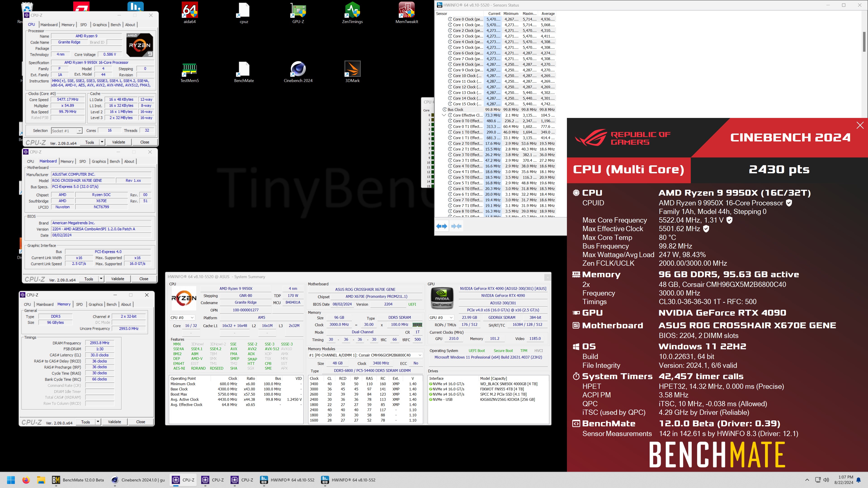Open the CPU #0 dropdown in System Summary
Screen dimensions: 868x488
[x=182, y=318]
